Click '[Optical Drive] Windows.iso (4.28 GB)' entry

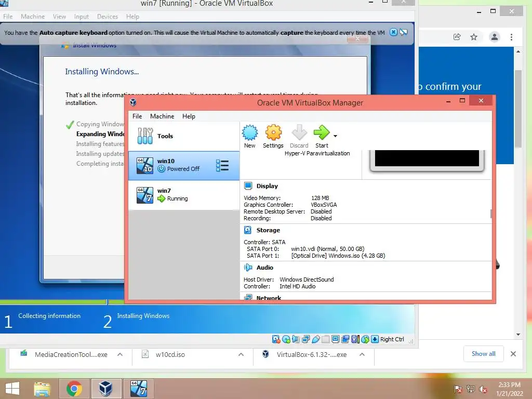point(338,256)
